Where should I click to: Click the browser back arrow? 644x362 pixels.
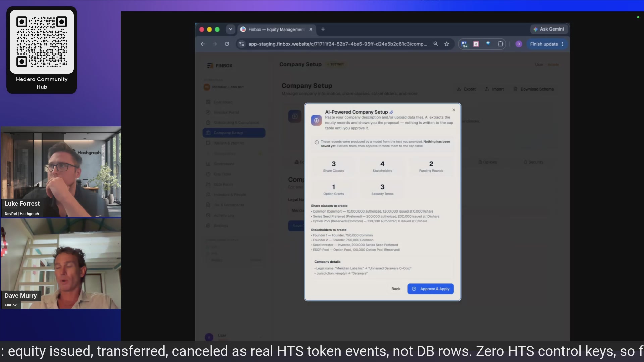203,44
